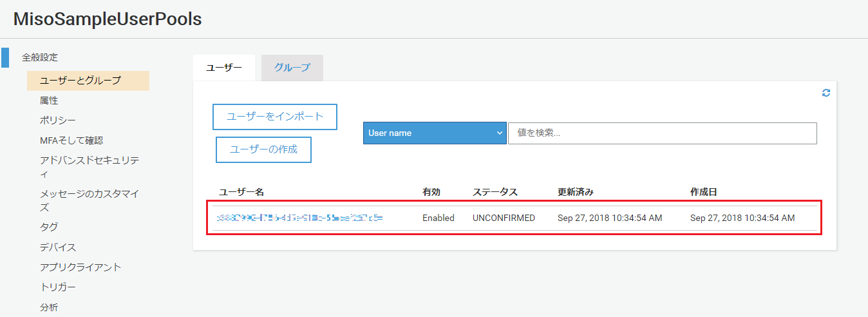
Task: Select the ユーザー tab
Action: [223, 68]
